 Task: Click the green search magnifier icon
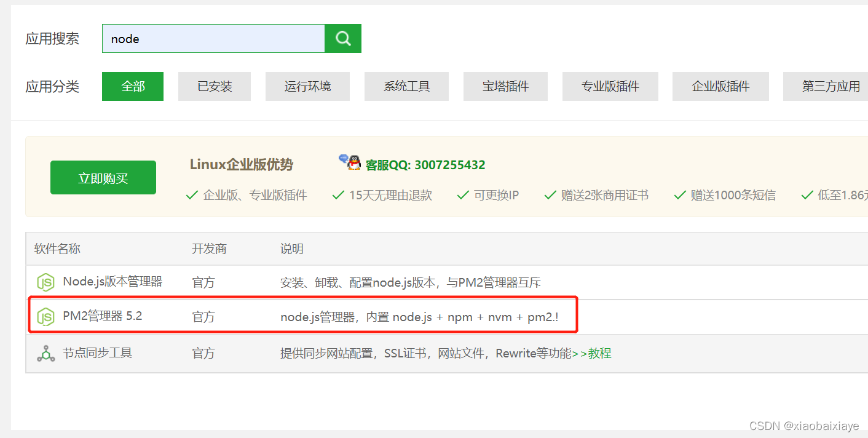coord(342,38)
